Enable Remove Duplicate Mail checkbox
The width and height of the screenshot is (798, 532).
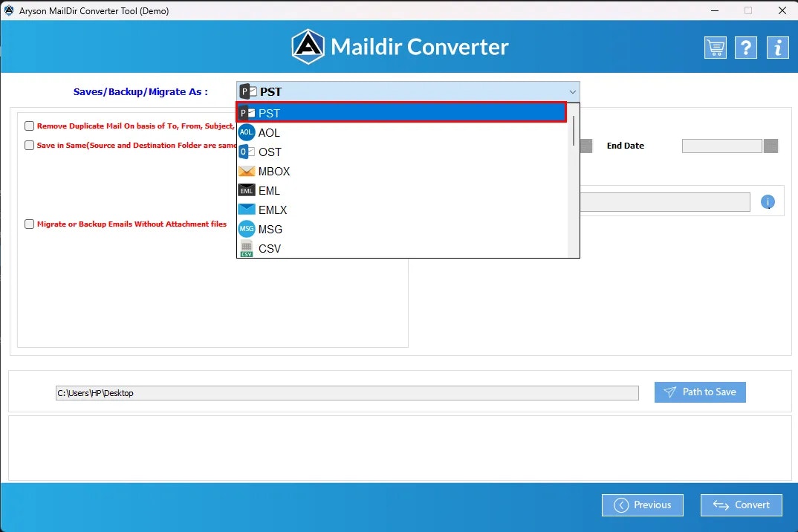pos(30,126)
